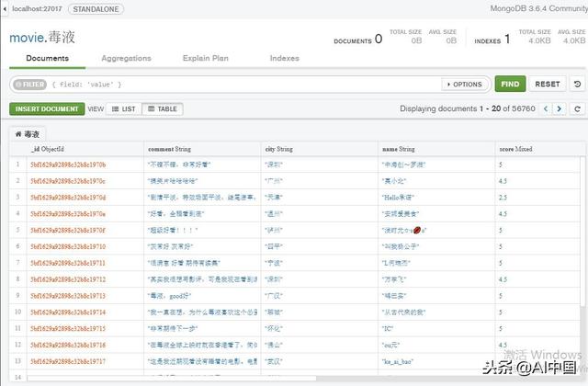Select ObjectId ending 1970b in row 1
Screen dimensions: 588x386
[x=68, y=165]
